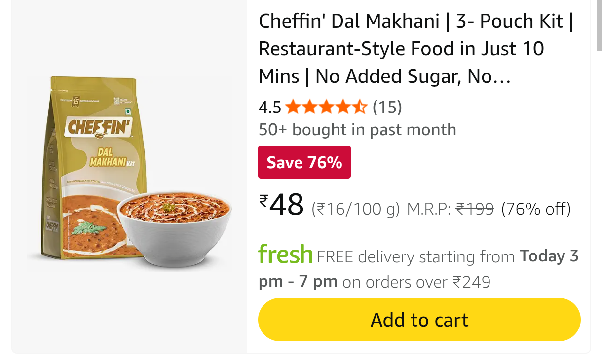This screenshot has height=364, width=602.
Task: Click the Today 3 pm - 7 pm delivery slot
Action: click(549, 256)
